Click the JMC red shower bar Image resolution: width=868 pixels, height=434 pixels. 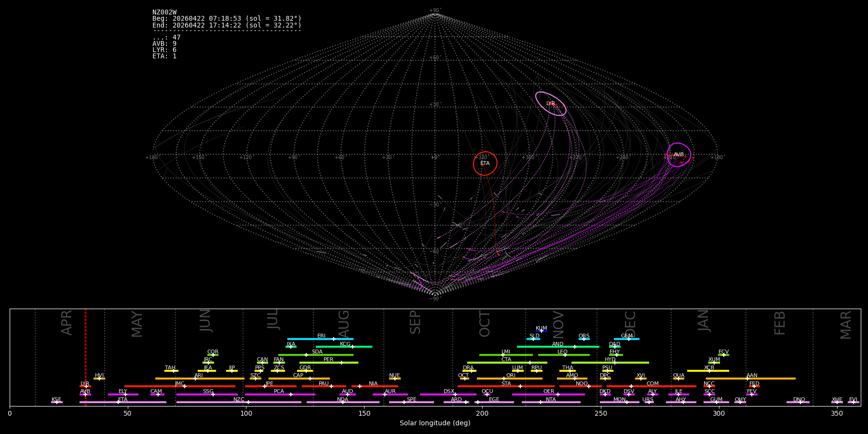pyautogui.click(x=180, y=386)
